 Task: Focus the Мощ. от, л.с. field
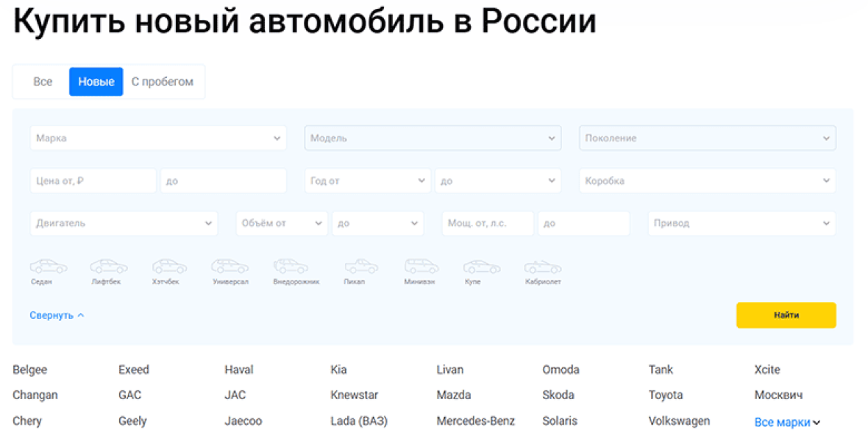pos(488,223)
